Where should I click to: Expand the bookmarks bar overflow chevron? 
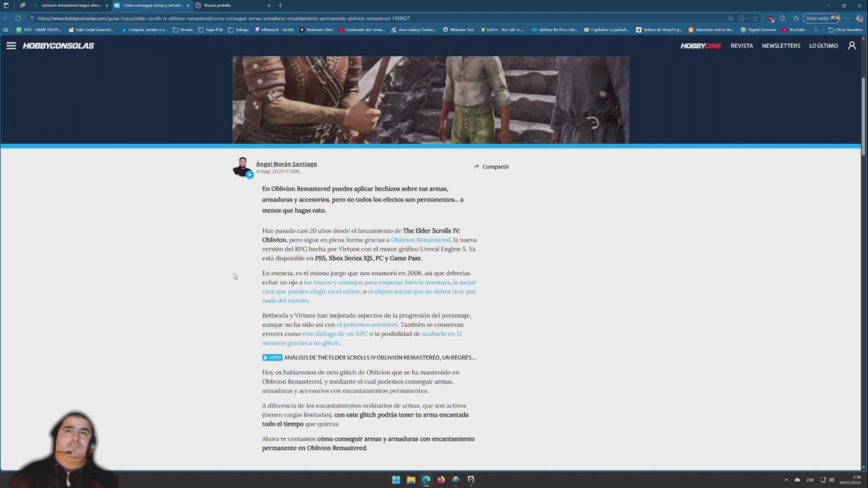point(816,30)
